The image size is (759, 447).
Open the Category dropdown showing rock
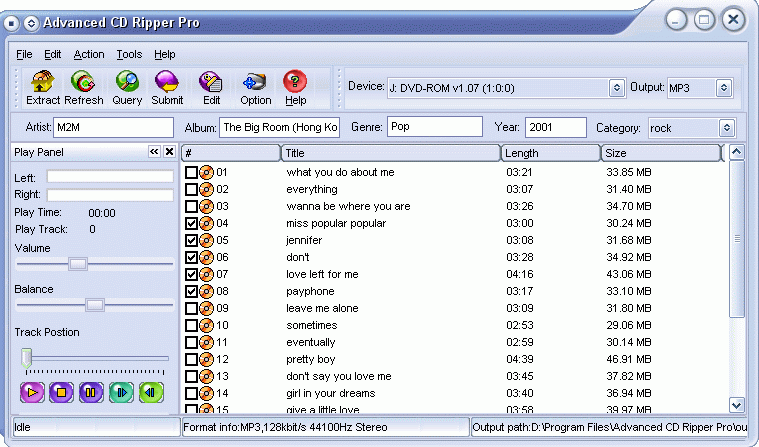coord(727,128)
